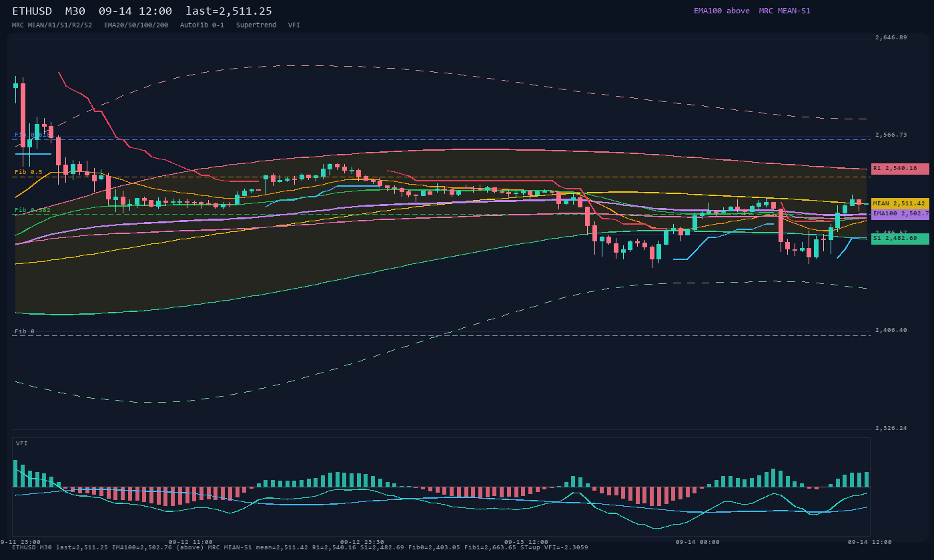Screen dimensions: 934x560
Task: Select the Fib 0.5 level label
Action: 29,172
